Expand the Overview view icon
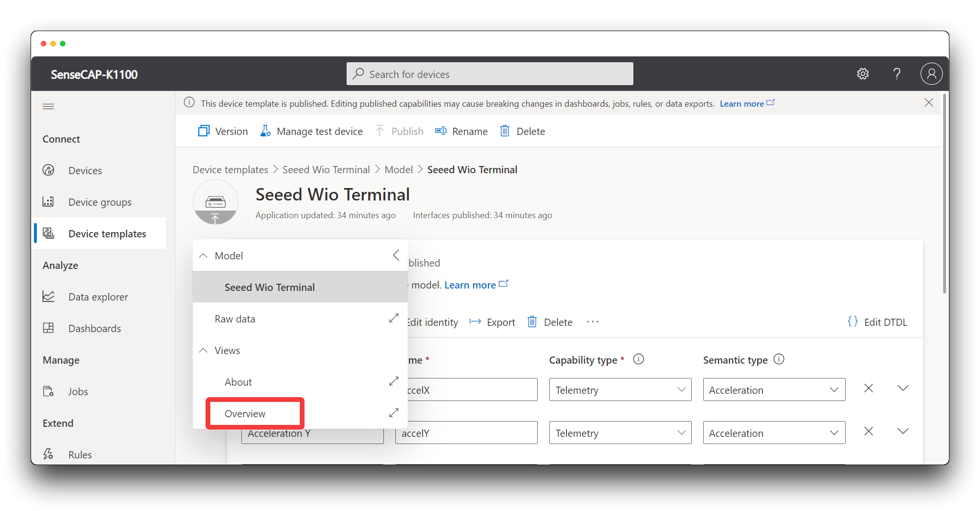 394,412
